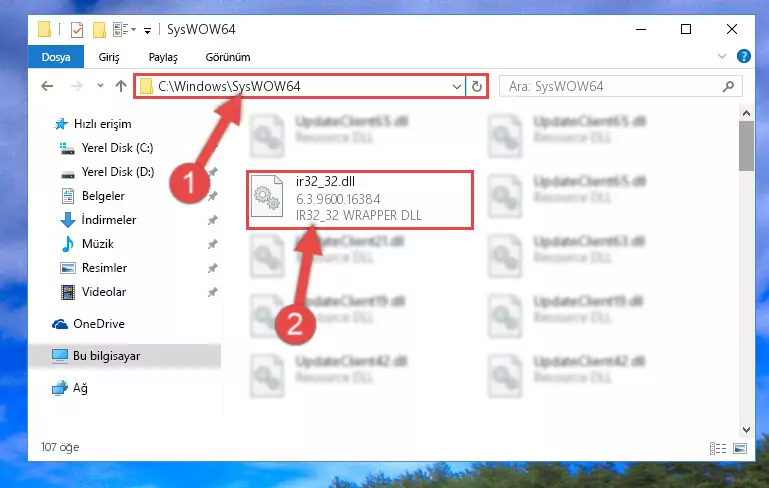Switch to the Giriş ribbon tab
The width and height of the screenshot is (769, 488).
click(x=109, y=57)
